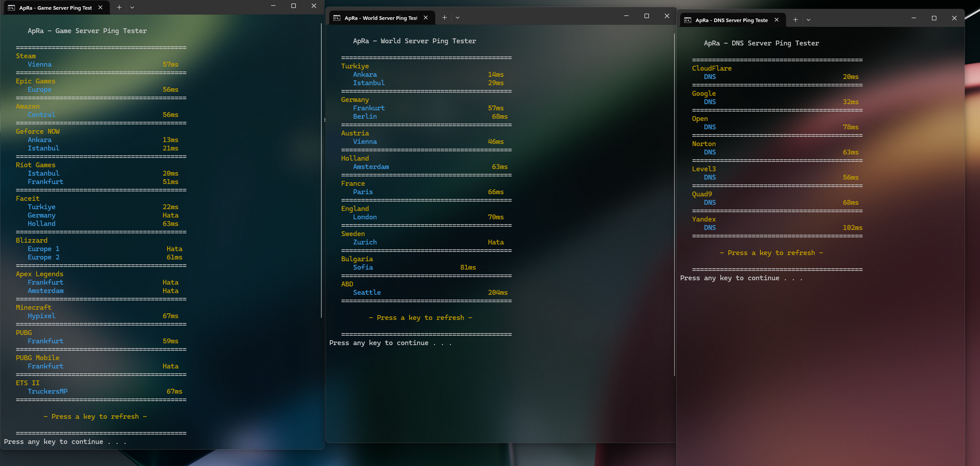Open new tab in DNS Server window

pos(795,20)
